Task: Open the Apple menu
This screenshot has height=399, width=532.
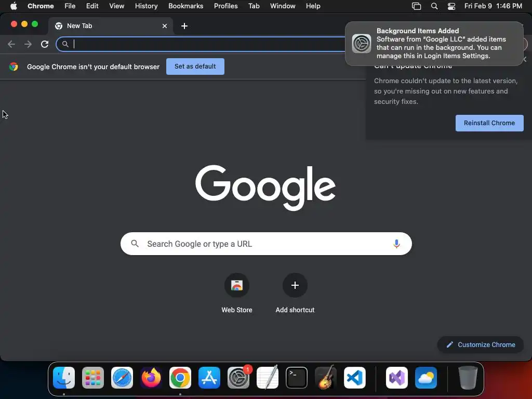Action: (14, 6)
